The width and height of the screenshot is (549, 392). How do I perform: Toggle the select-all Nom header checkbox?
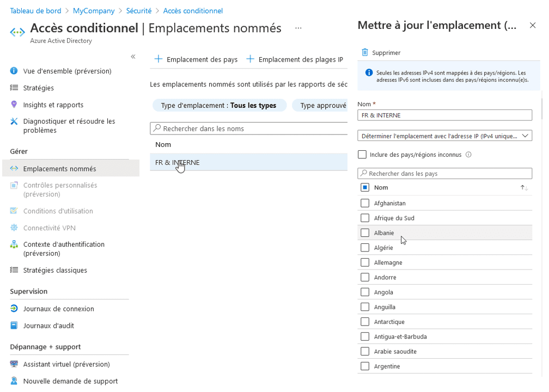[x=365, y=187]
